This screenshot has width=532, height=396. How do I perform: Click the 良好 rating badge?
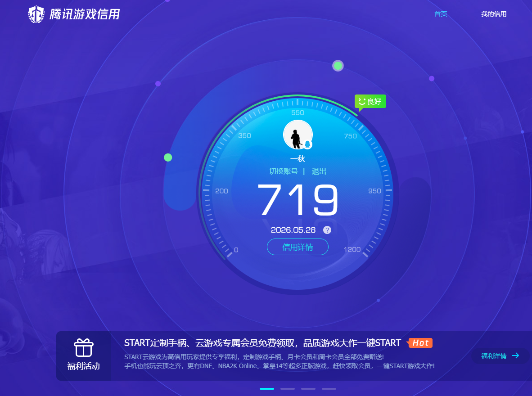coord(370,101)
